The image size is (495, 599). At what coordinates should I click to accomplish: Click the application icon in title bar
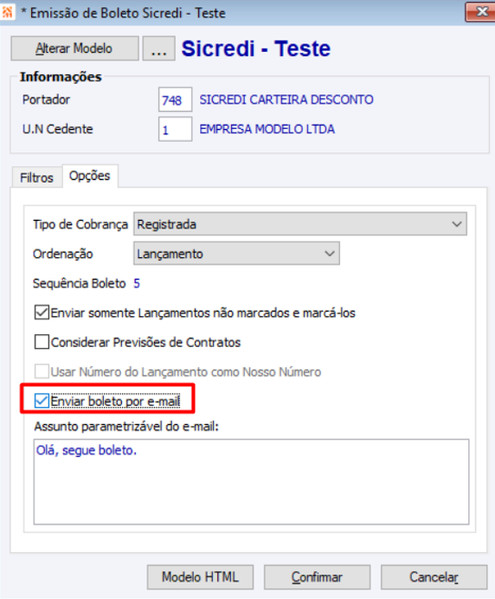point(7,12)
